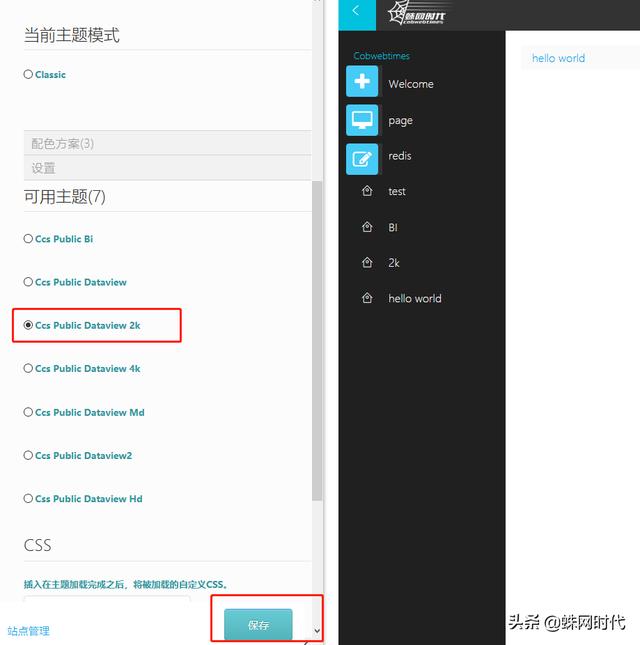Click the home icon next to BI

(367, 227)
